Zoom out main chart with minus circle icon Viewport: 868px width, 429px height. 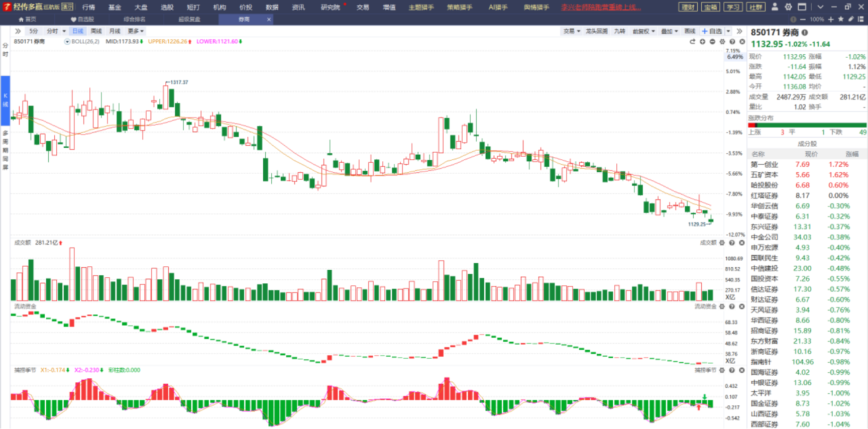[x=712, y=42]
